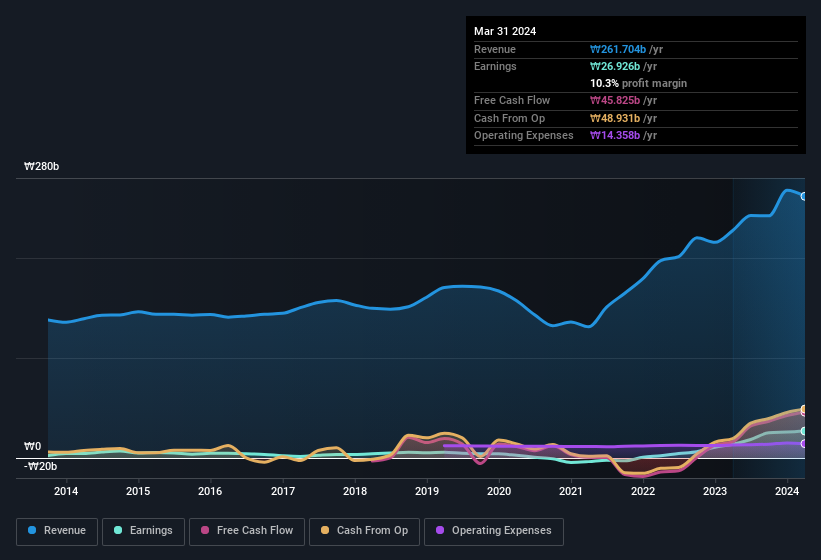Click the ₩280b y-axis label
Viewport: 821px width, 560px height.
[41, 166]
